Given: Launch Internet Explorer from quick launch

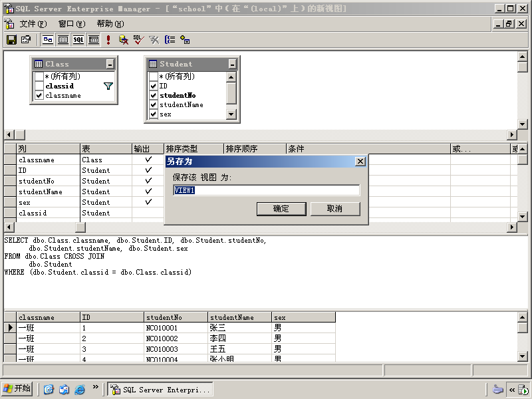Looking at the screenshot, I should pyautogui.click(x=80, y=389).
